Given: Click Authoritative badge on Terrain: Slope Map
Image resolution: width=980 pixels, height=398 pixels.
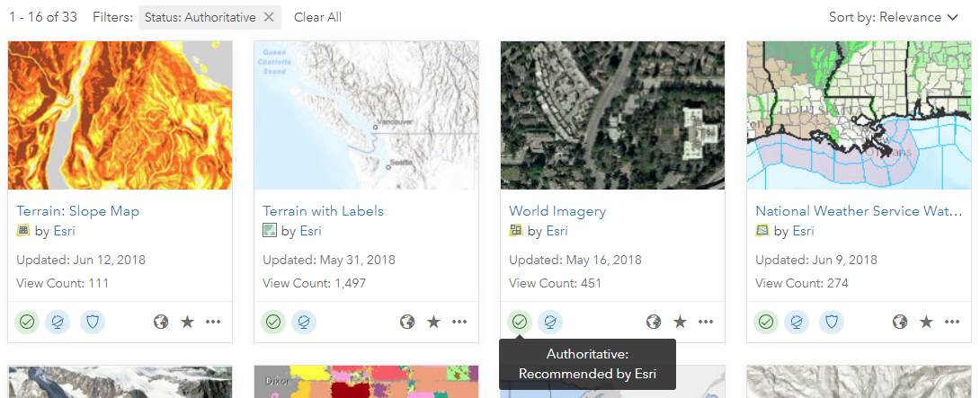Looking at the screenshot, I should [28, 321].
